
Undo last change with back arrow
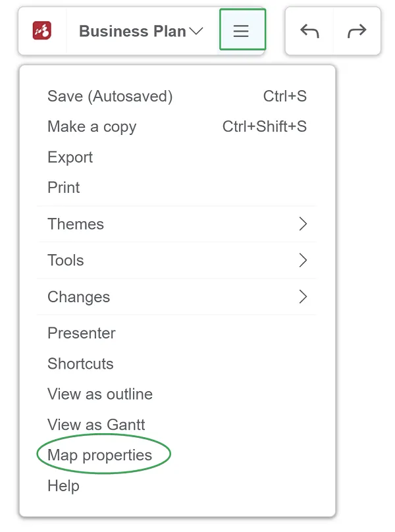[309, 31]
